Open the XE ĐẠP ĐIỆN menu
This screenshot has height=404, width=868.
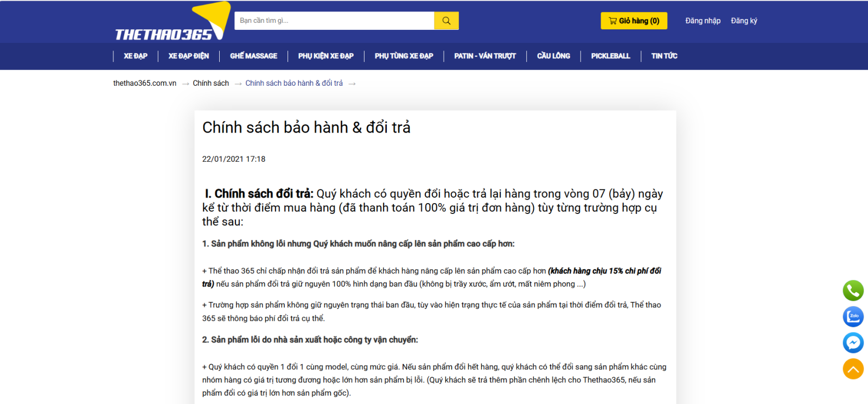pos(188,56)
